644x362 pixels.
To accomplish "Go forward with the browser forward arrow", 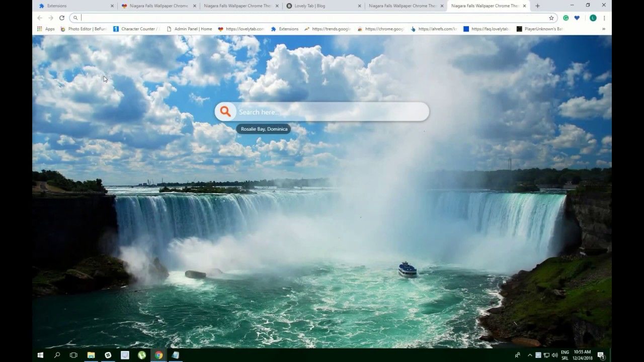I will (51, 18).
